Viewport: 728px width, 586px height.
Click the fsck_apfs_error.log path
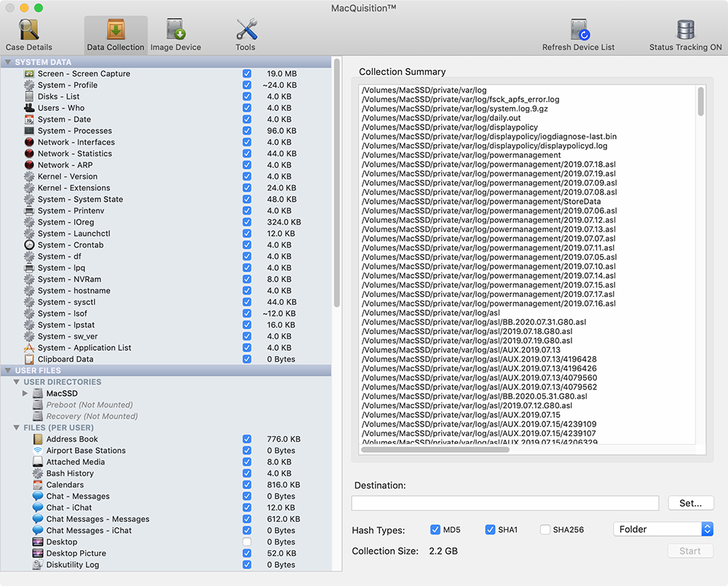[461, 100]
